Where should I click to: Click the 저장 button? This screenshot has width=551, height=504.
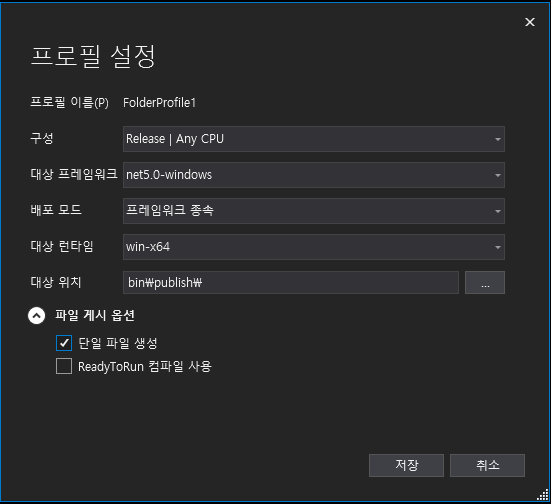click(407, 465)
